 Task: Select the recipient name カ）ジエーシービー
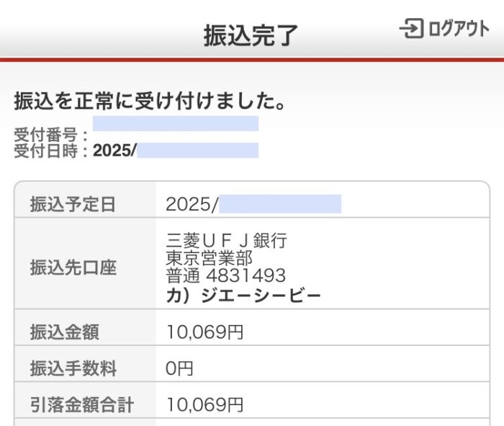pos(243,296)
